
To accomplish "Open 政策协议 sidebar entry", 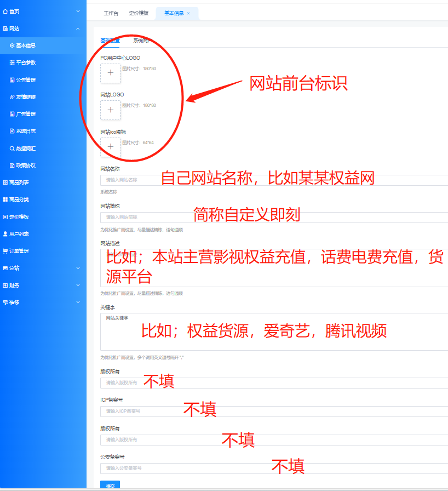I will click(x=26, y=165).
